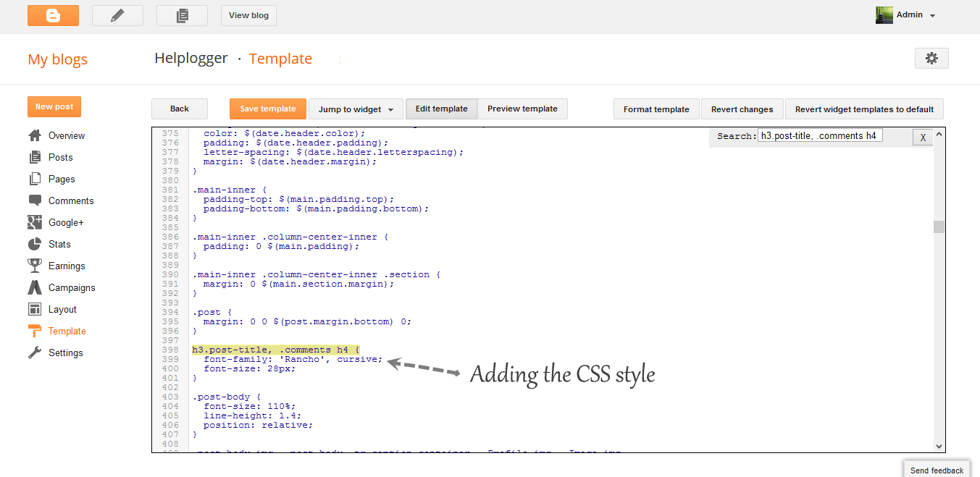Click the orange Blogger logo icon
The width and height of the screenshot is (980, 477).
[x=53, y=15]
